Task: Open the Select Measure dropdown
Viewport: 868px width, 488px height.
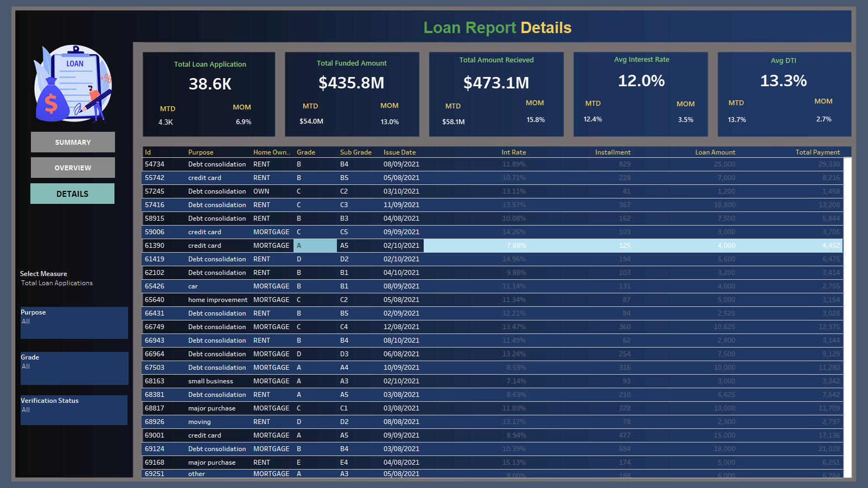Action: (x=57, y=283)
